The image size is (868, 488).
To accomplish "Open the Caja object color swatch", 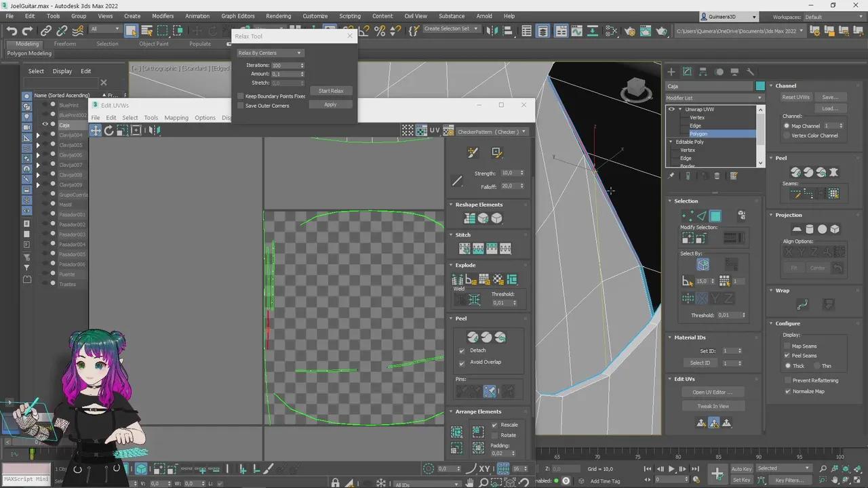I will point(760,86).
